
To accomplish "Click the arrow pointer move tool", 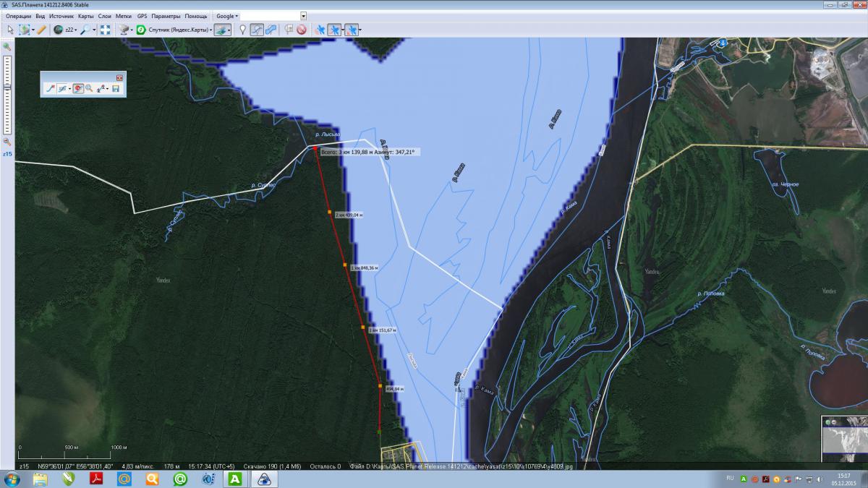I will (x=10, y=30).
